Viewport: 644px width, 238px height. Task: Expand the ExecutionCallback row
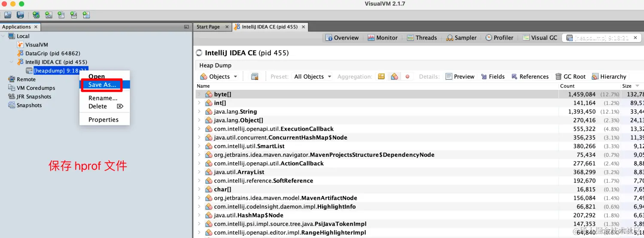coord(199,128)
